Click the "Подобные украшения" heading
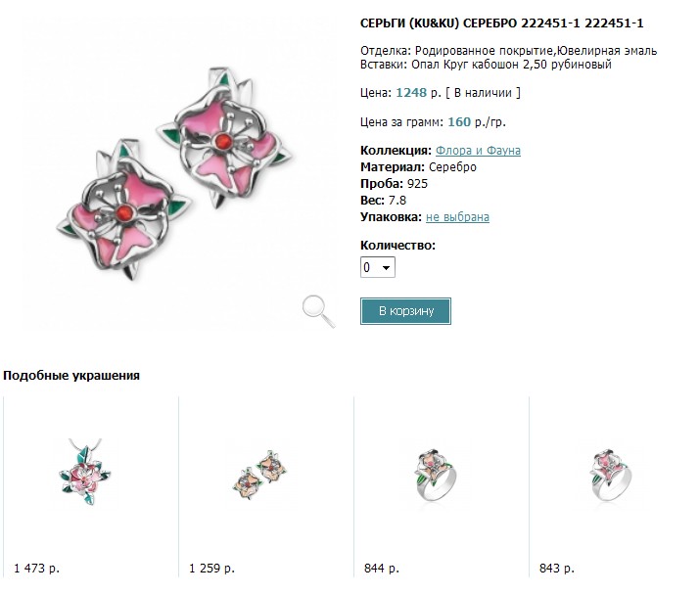The height and width of the screenshot is (594, 700). (x=71, y=375)
